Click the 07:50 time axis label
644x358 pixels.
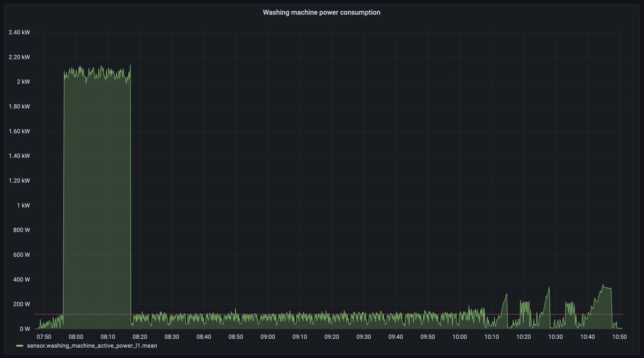pyautogui.click(x=44, y=337)
